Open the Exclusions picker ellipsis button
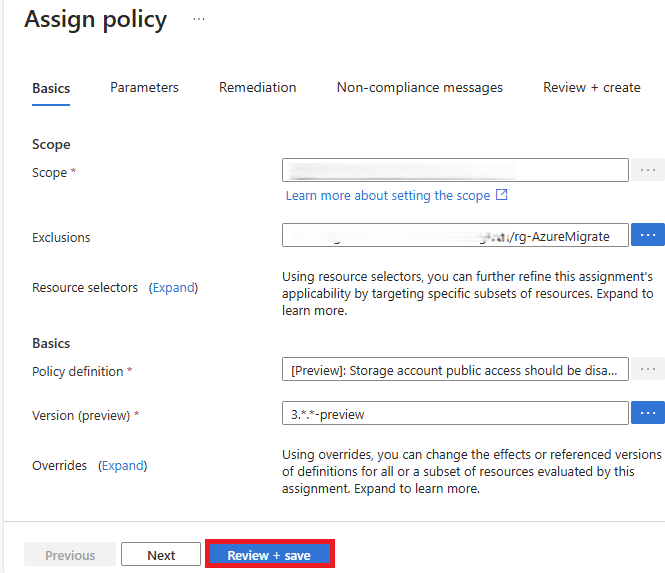The image size is (665, 573). click(648, 235)
